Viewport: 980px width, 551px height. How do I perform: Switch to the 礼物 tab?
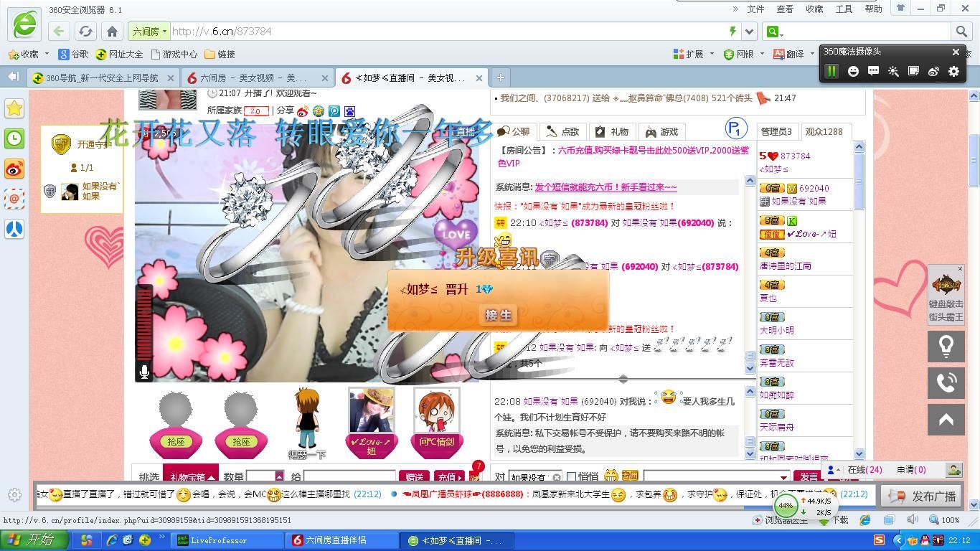[612, 131]
